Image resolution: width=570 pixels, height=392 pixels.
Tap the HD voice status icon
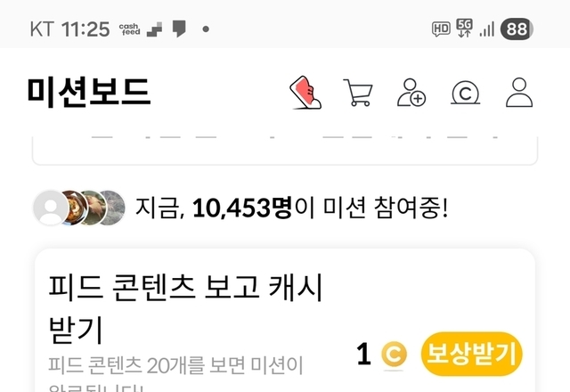[441, 29]
